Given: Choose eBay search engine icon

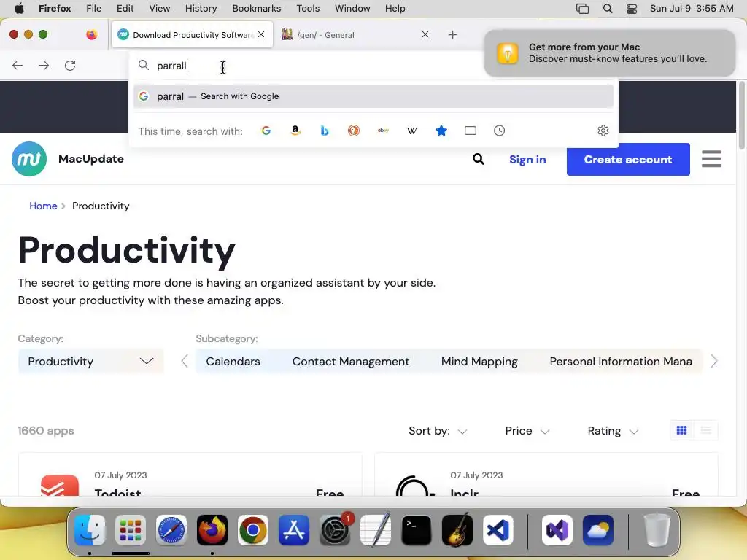Looking at the screenshot, I should point(383,131).
